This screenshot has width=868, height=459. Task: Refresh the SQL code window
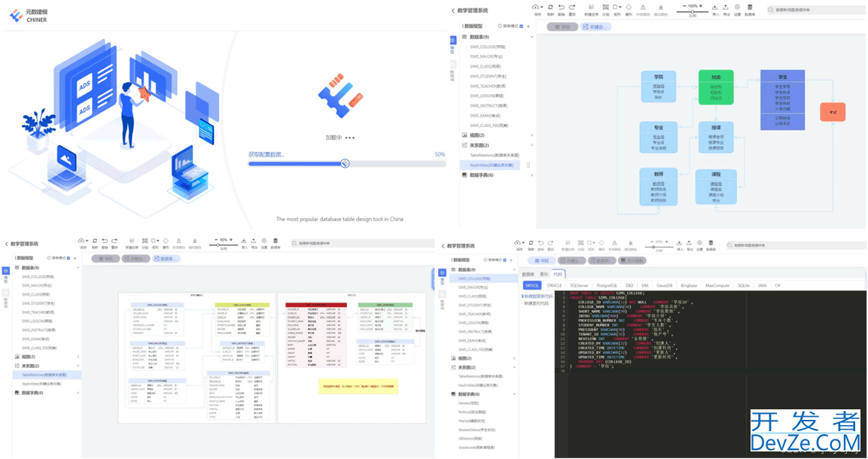click(x=531, y=243)
